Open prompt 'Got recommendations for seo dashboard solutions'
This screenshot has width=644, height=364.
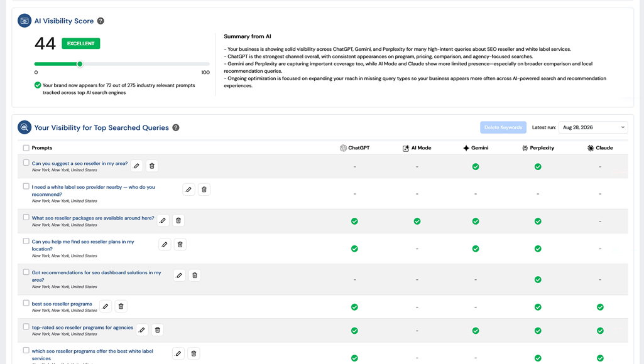[x=97, y=276]
